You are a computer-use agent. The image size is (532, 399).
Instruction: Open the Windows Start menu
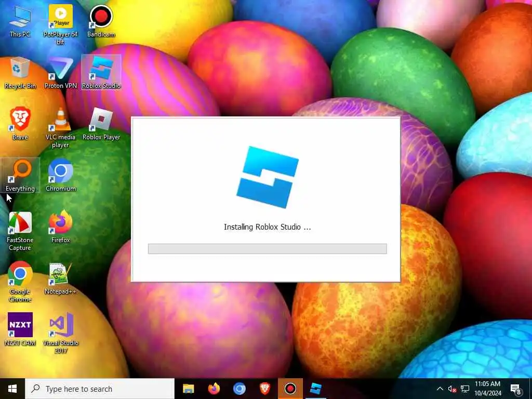coord(12,389)
